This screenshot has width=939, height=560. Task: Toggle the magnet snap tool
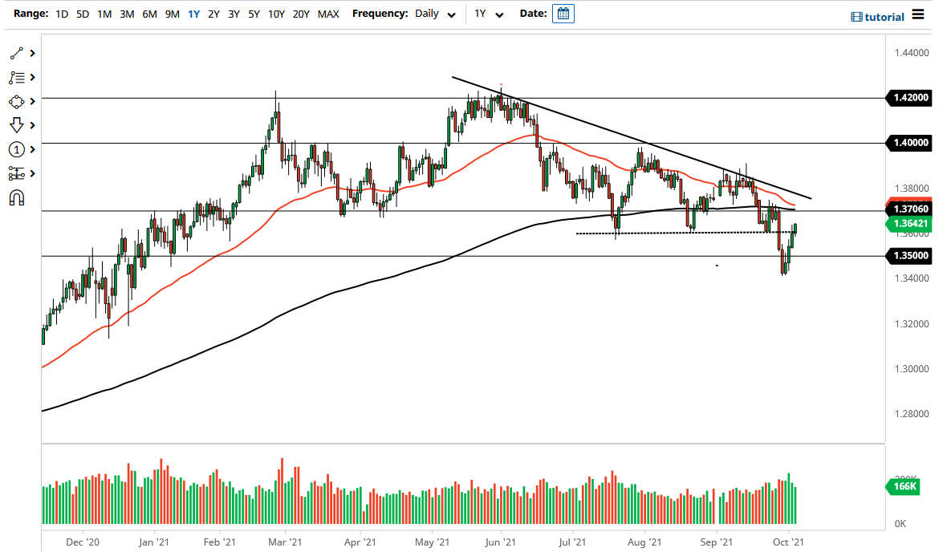click(15, 197)
